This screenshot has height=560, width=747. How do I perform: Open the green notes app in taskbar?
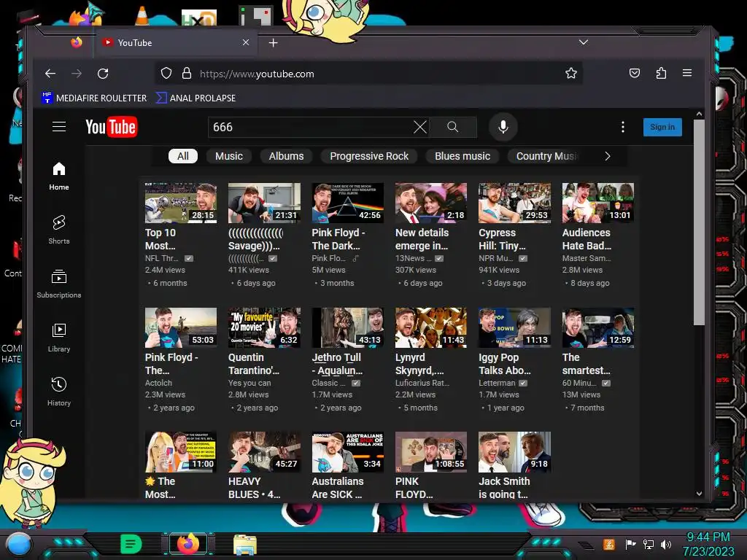tap(131, 544)
